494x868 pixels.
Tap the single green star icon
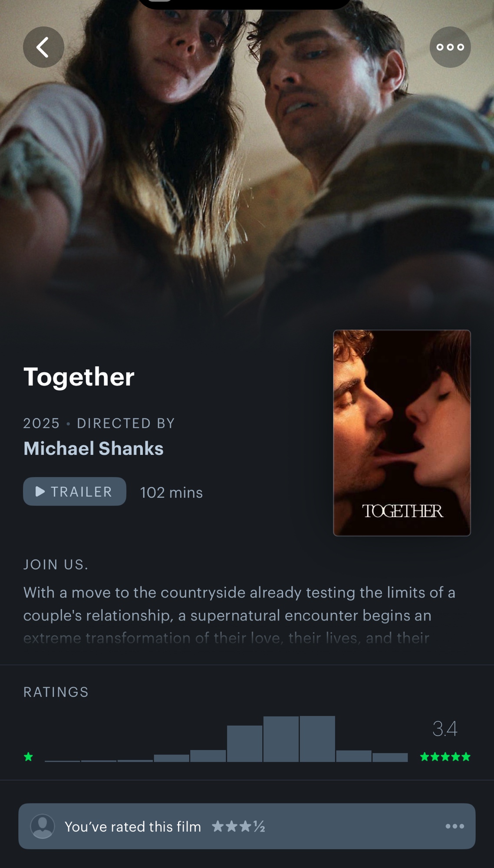tap(29, 757)
